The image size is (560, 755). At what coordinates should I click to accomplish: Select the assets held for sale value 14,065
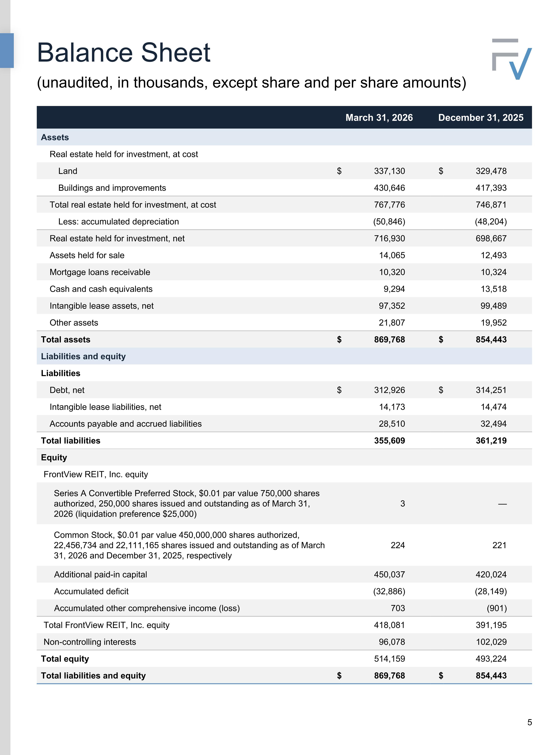click(x=392, y=255)
